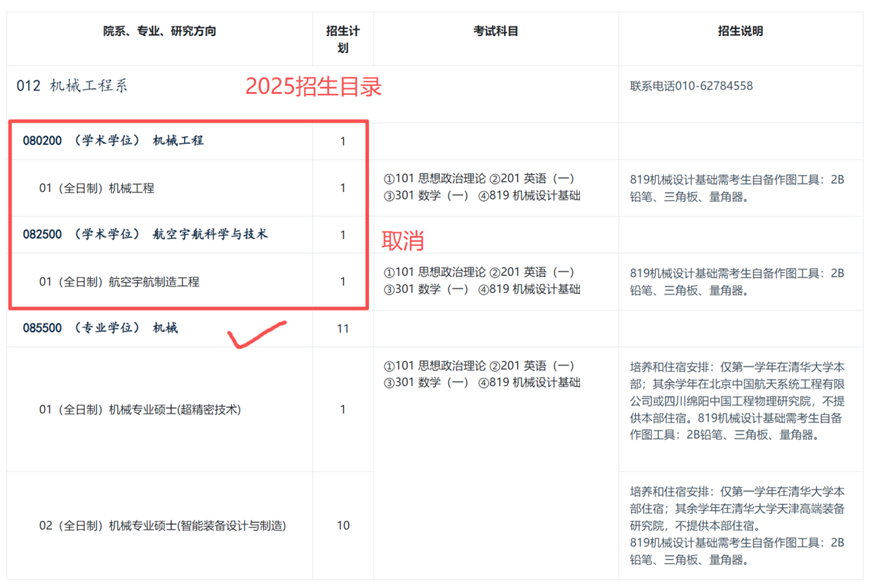Select 机械专业硕士(超精密技术) direction
The image size is (869, 583).
coord(139,410)
